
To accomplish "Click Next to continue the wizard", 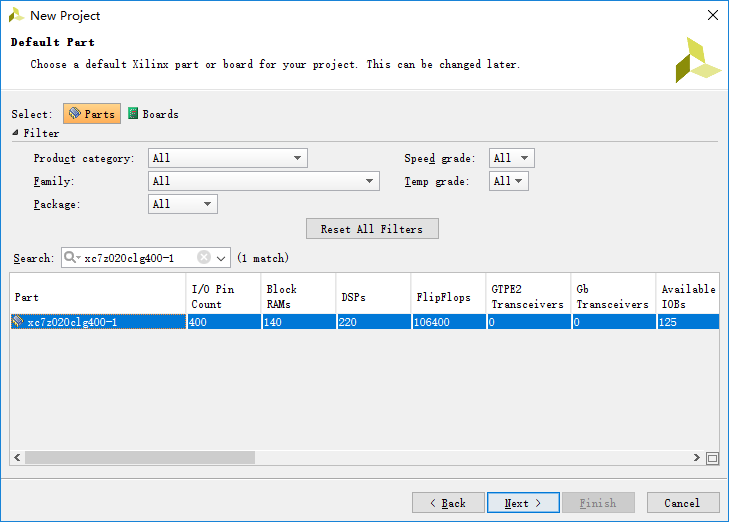I will pos(524,503).
